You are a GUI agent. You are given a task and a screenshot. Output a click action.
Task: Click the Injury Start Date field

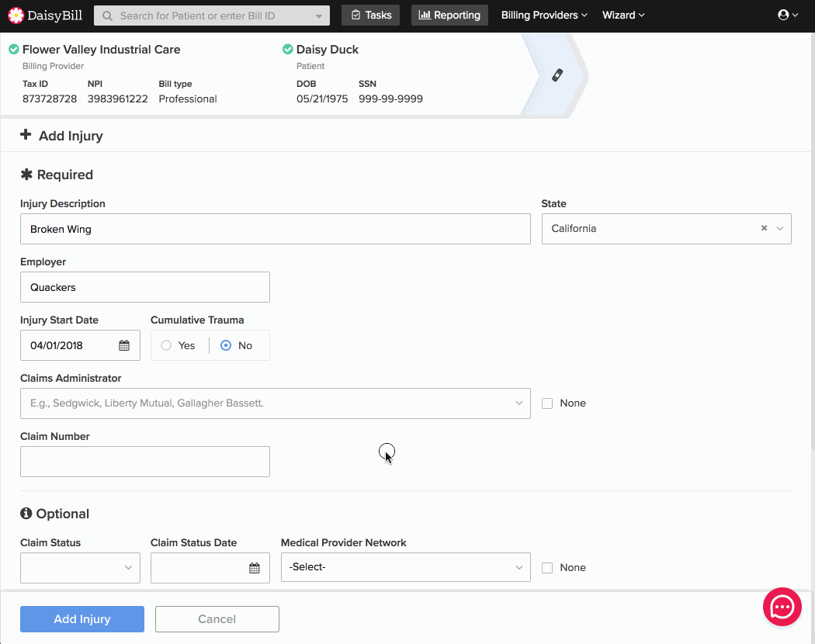click(80, 345)
